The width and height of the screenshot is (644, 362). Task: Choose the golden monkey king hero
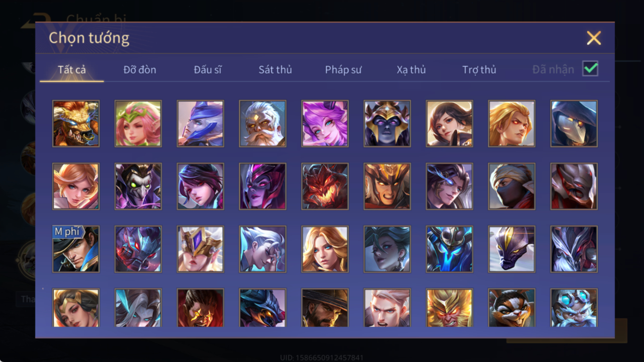[x=449, y=308]
